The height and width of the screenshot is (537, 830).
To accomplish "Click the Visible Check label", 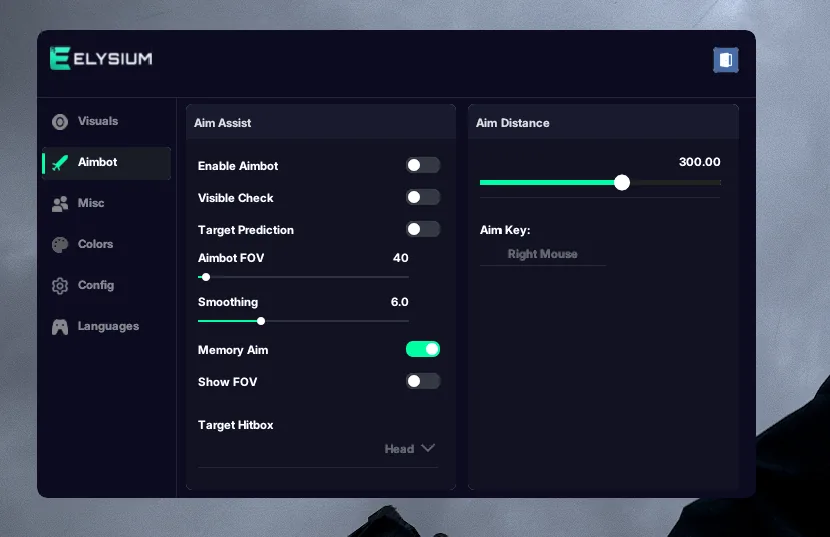I will pyautogui.click(x=236, y=198).
